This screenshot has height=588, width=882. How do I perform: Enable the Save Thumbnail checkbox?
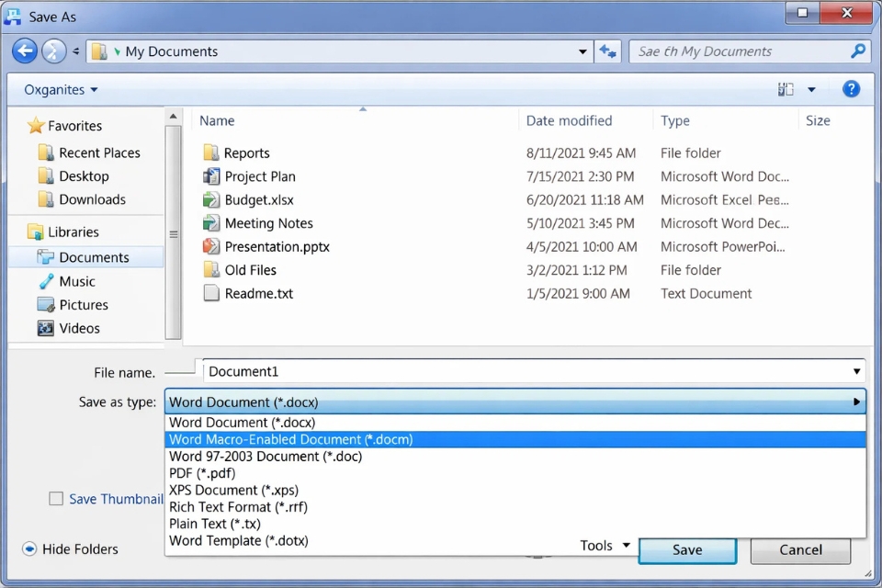pos(55,498)
